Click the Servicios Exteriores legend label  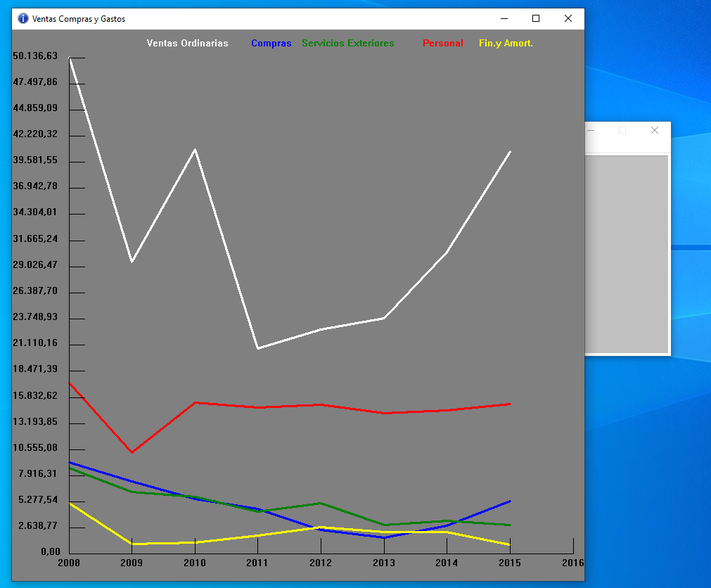[348, 43]
